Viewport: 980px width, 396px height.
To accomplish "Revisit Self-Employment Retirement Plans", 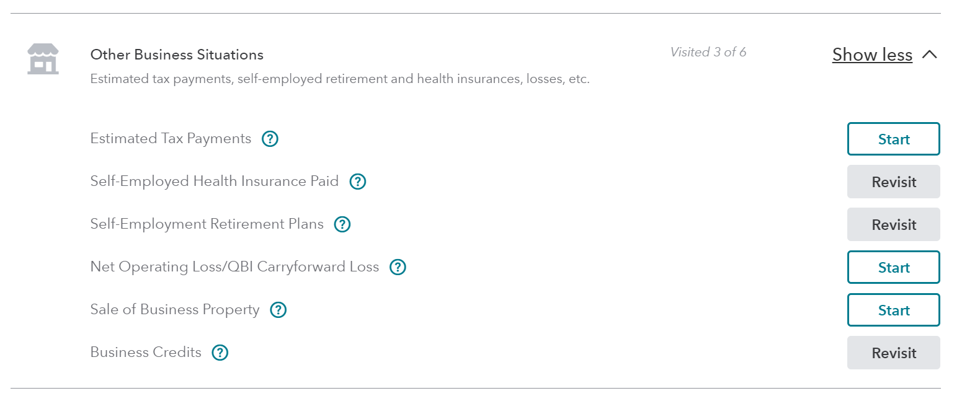I will (893, 224).
